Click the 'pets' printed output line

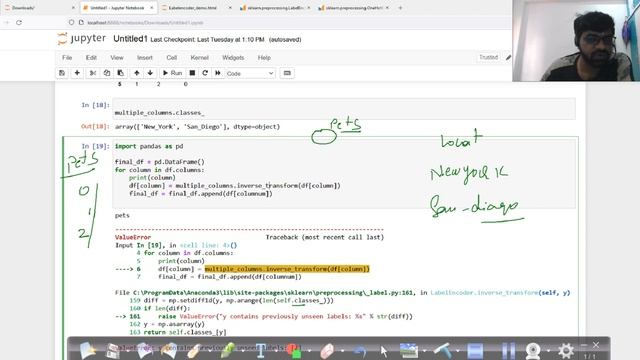(x=122, y=216)
